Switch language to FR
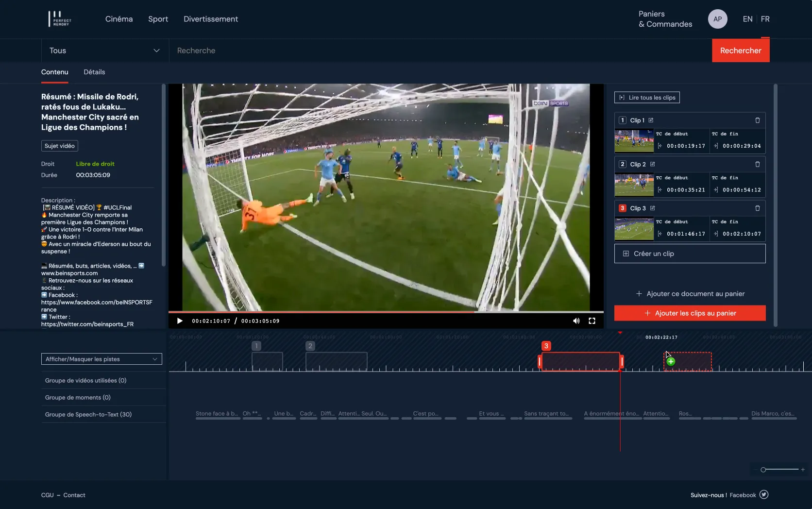Viewport: 812px width, 509px height. click(765, 19)
